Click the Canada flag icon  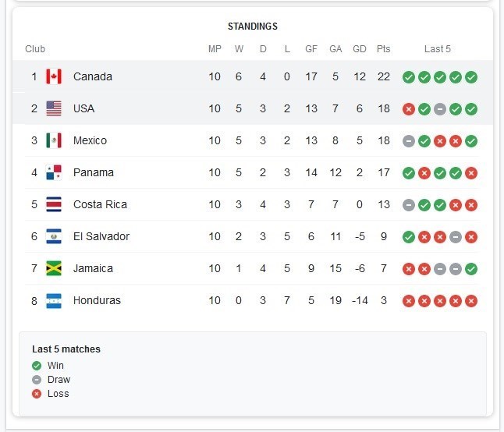tap(54, 76)
